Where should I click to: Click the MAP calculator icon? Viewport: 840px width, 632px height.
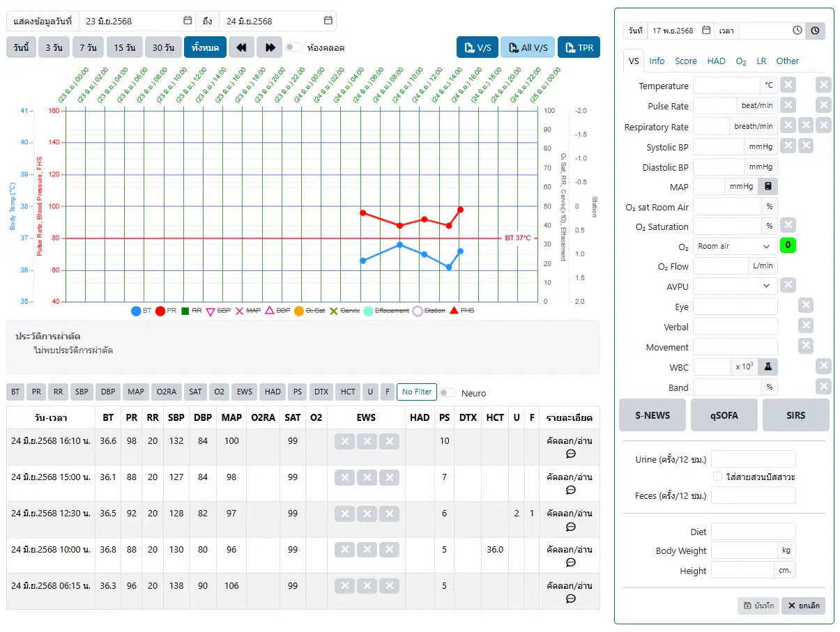768,186
